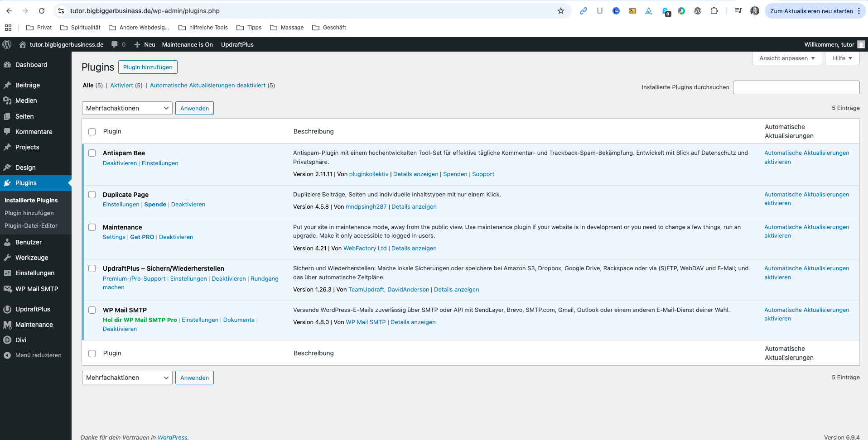
Task: Check the WP Mail SMTP checkbox
Action: pos(92,310)
